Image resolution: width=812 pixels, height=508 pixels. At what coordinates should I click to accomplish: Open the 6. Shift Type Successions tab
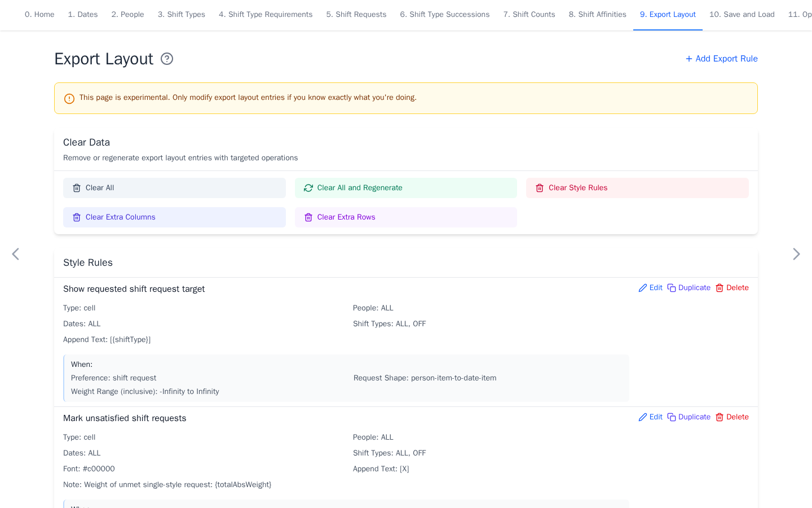(445, 15)
